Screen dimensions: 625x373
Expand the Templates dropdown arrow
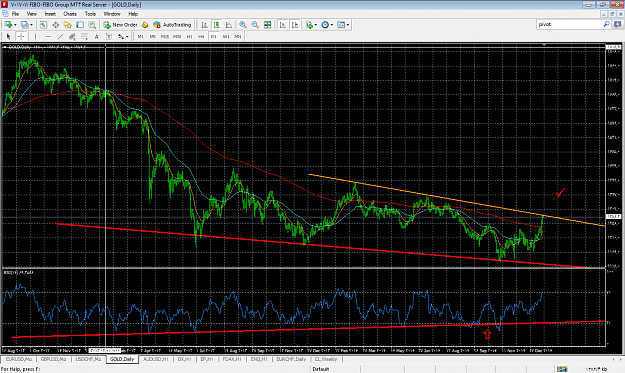348,25
